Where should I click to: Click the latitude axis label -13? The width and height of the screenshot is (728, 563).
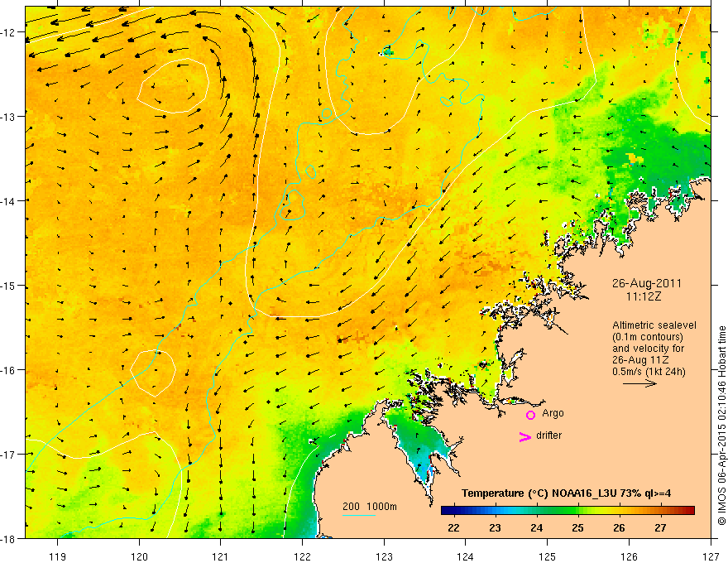(8, 116)
